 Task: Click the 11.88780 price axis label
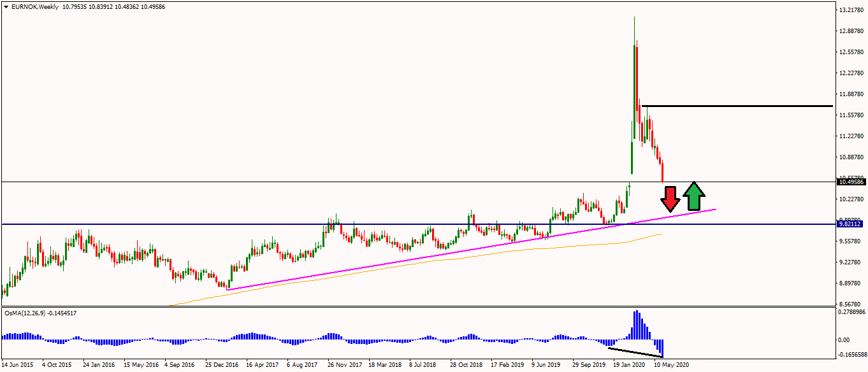[x=852, y=94]
